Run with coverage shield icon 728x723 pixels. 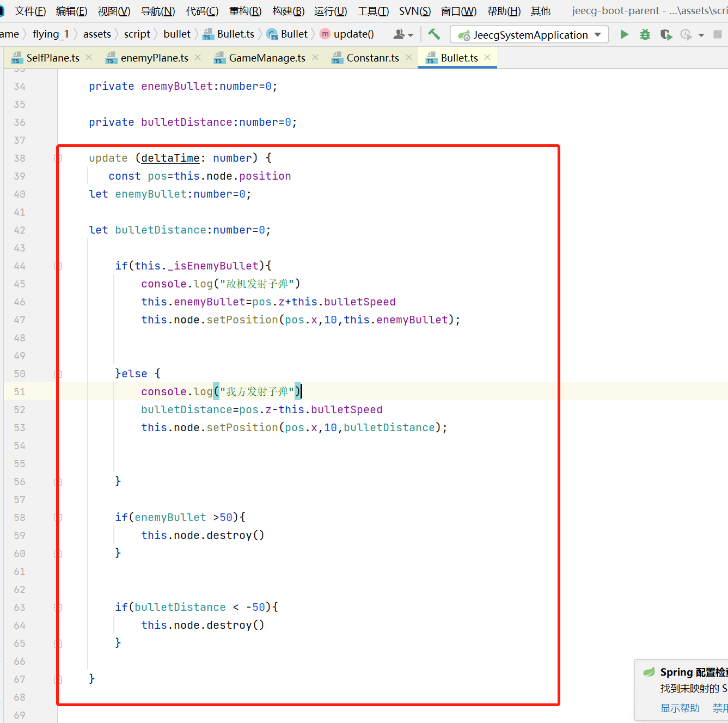665,35
